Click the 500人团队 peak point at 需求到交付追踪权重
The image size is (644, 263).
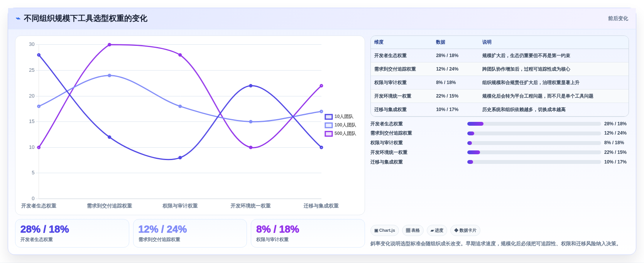click(x=110, y=45)
